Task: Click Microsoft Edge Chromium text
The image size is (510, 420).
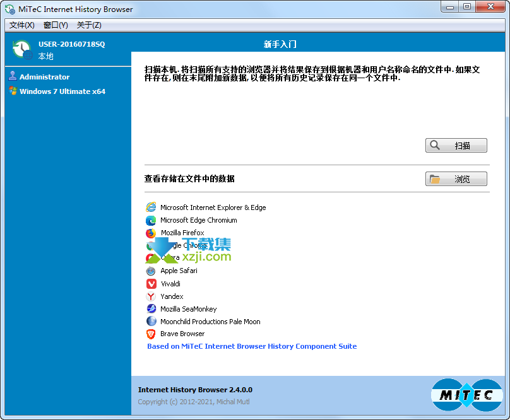Action: tap(198, 220)
